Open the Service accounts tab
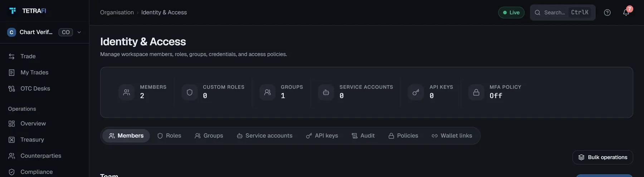644x177 pixels. [x=265, y=136]
